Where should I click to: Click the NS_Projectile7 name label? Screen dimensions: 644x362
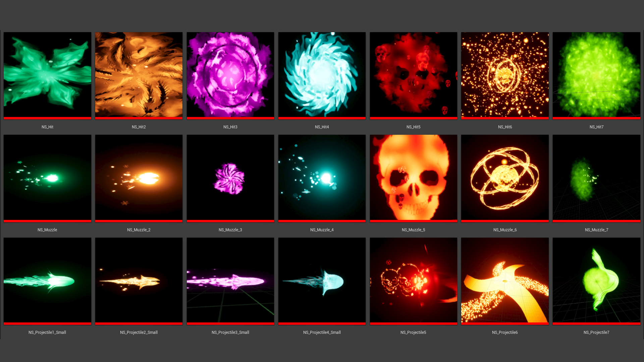point(597,333)
